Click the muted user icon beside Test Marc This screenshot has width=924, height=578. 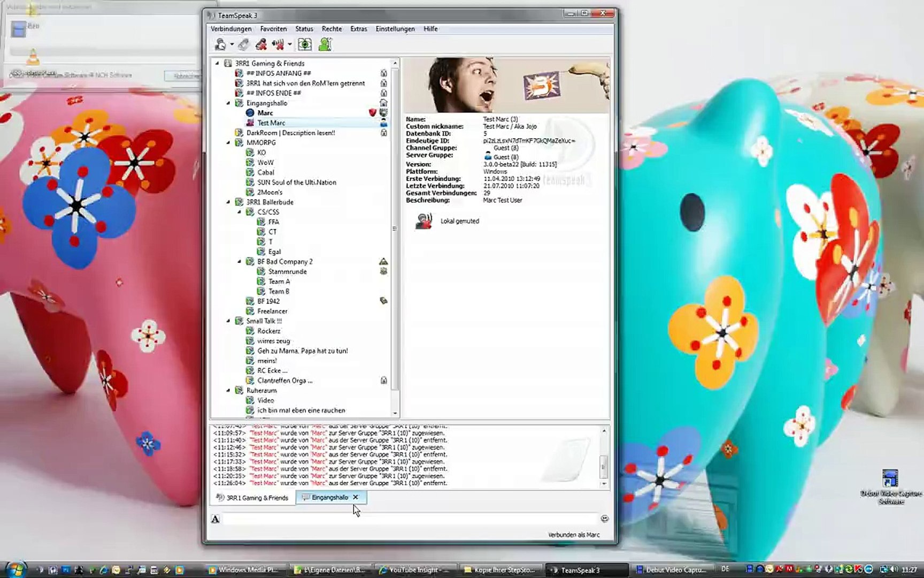pyautogui.click(x=250, y=123)
